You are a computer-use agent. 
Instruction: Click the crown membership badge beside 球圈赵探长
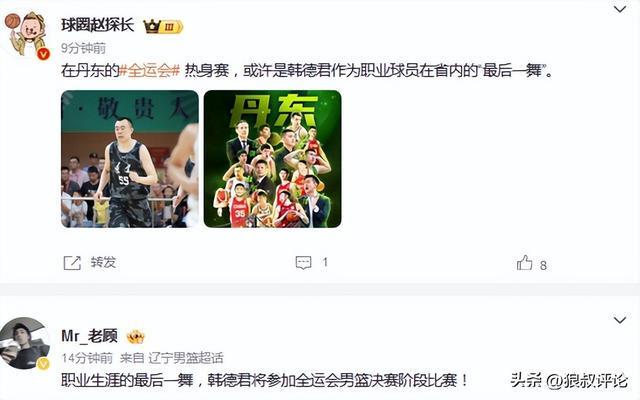click(163, 27)
